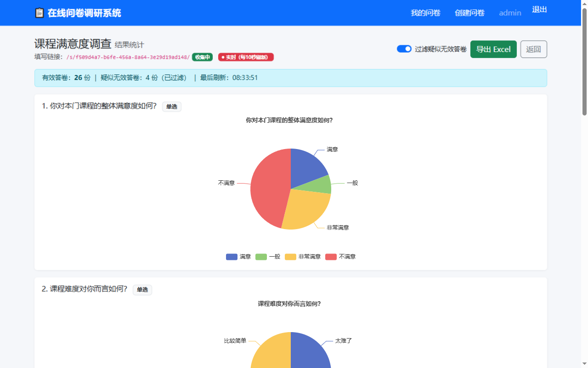
Task: Click the blue 太难了 pie slice
Action: coord(311,352)
